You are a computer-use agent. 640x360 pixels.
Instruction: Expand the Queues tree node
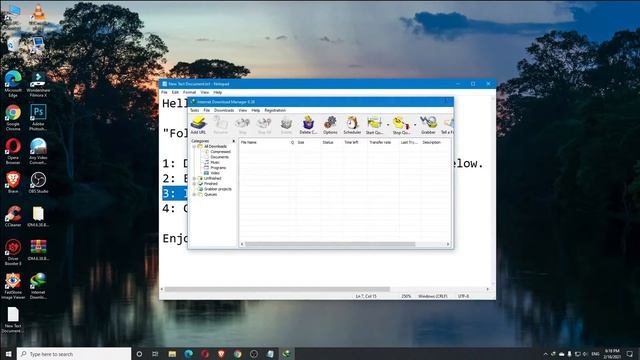click(194, 194)
